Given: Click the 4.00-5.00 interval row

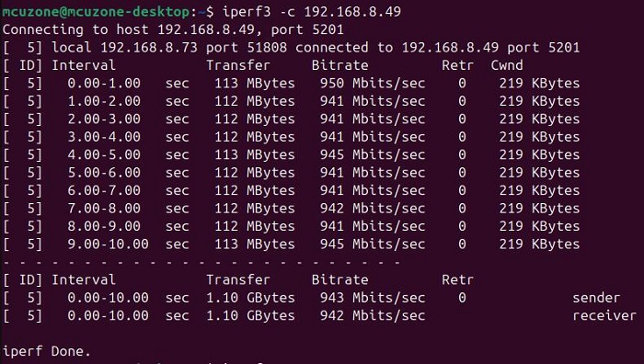Looking at the screenshot, I should pos(292,154).
